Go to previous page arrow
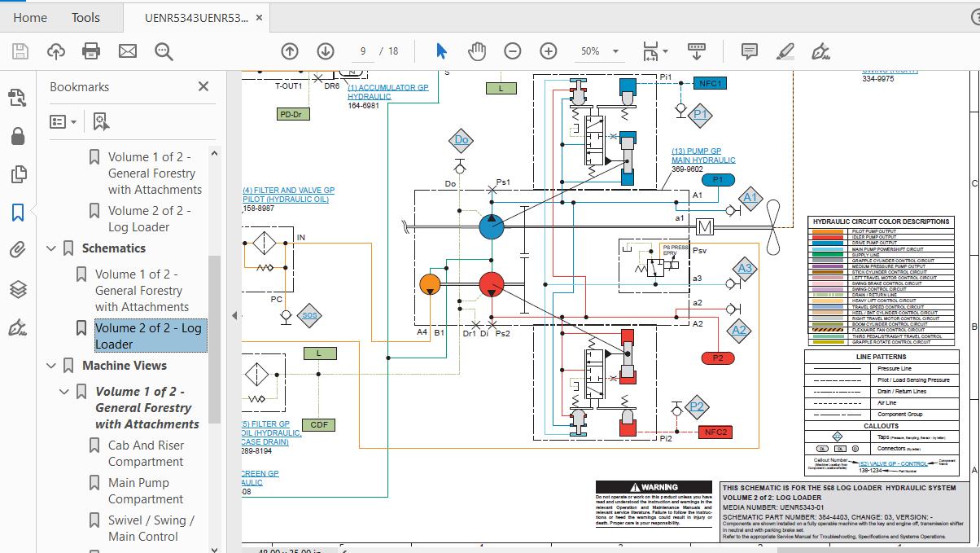This screenshot has width=980, height=553. point(290,51)
